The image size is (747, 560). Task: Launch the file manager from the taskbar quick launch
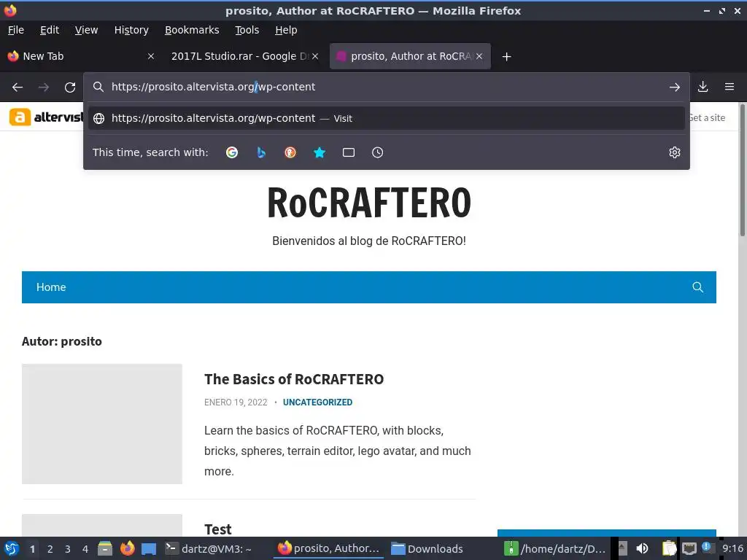coord(105,548)
